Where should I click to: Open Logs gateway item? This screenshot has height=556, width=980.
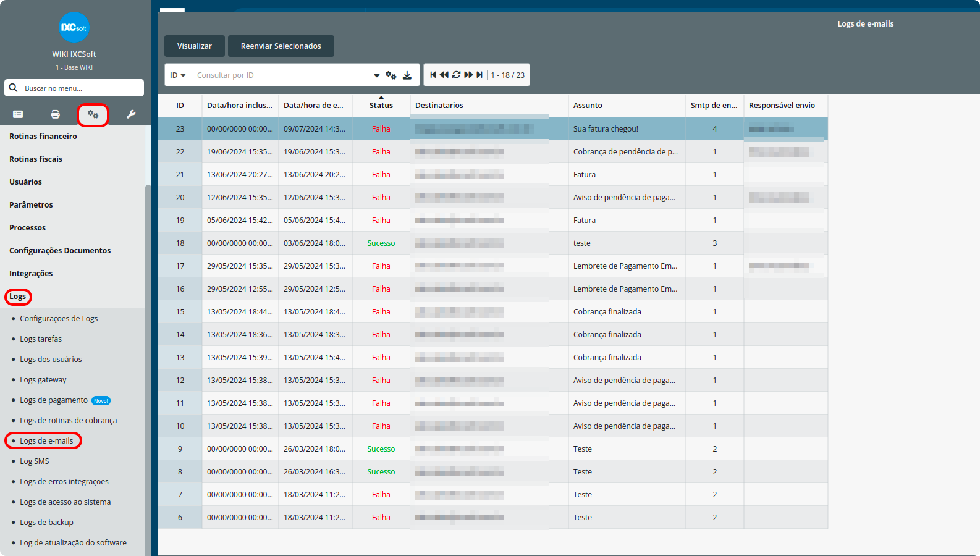pos(43,380)
